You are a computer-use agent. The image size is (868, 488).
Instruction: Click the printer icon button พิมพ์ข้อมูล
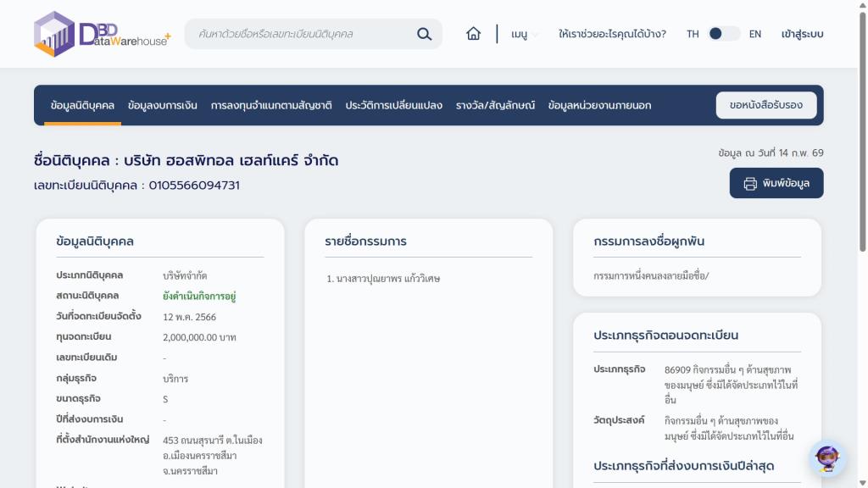[x=776, y=183]
